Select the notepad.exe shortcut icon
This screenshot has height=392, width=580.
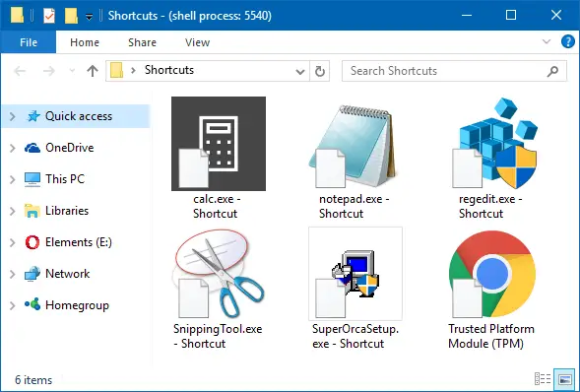tap(354, 146)
